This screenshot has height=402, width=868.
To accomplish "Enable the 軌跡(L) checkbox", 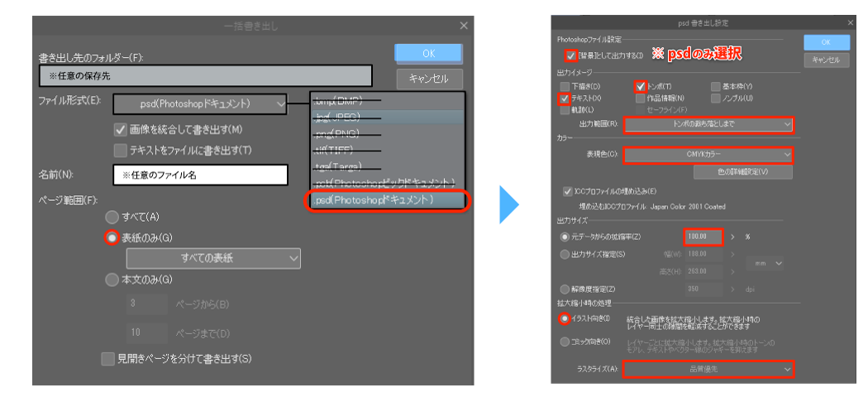I will click(565, 110).
